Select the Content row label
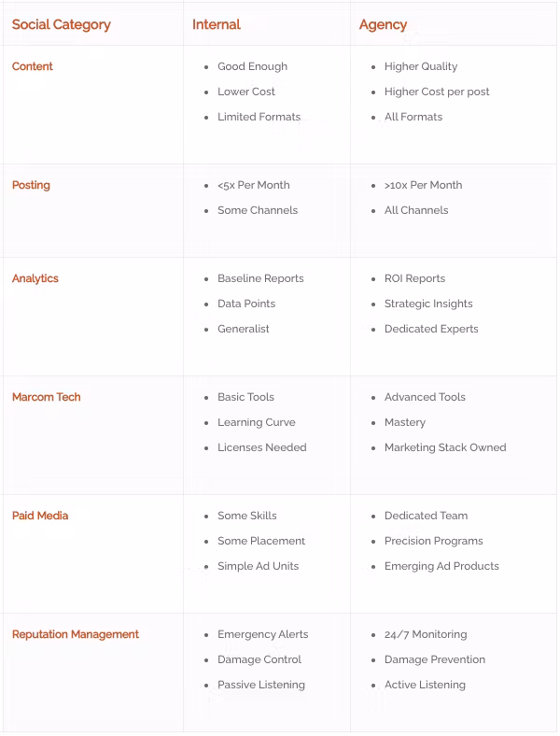 point(33,66)
